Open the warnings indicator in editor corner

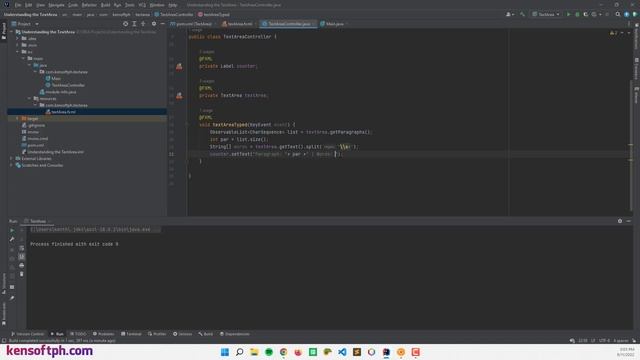point(613,33)
